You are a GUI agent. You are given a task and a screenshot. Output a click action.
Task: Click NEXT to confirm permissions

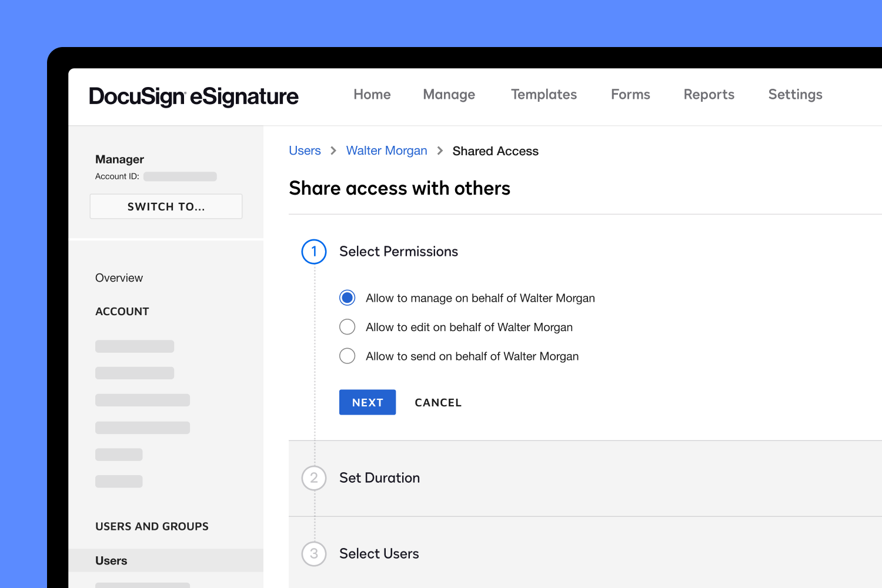click(367, 402)
